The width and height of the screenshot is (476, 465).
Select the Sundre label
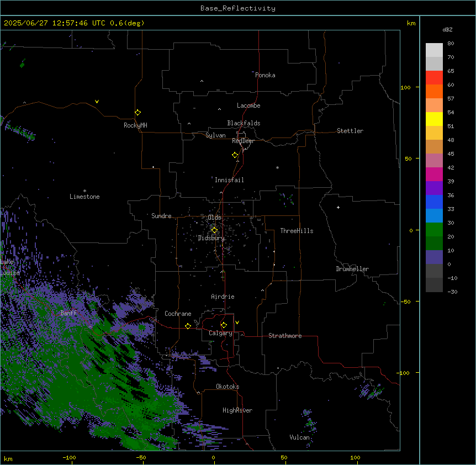pos(161,216)
